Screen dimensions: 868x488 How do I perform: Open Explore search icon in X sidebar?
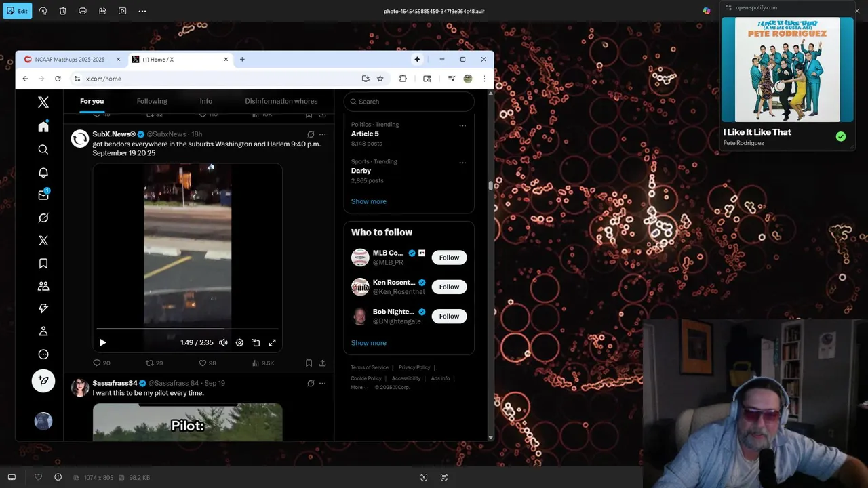(43, 149)
